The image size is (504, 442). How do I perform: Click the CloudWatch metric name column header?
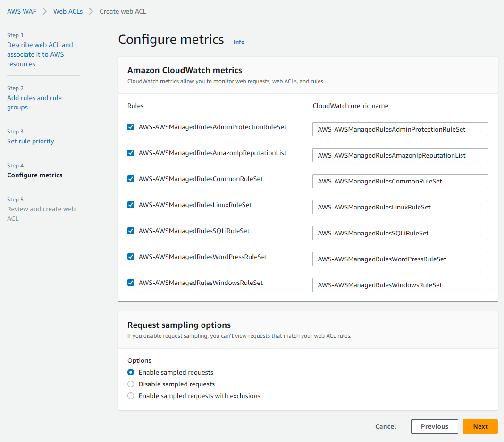click(350, 106)
